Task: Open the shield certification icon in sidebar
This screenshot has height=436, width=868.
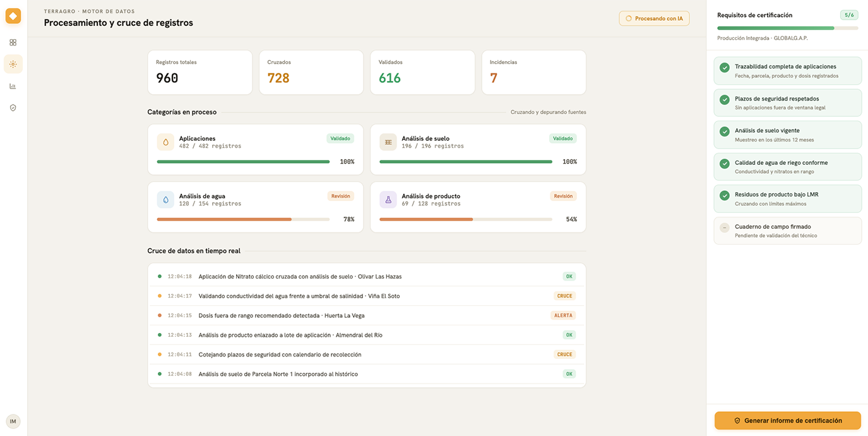Action: point(13,108)
